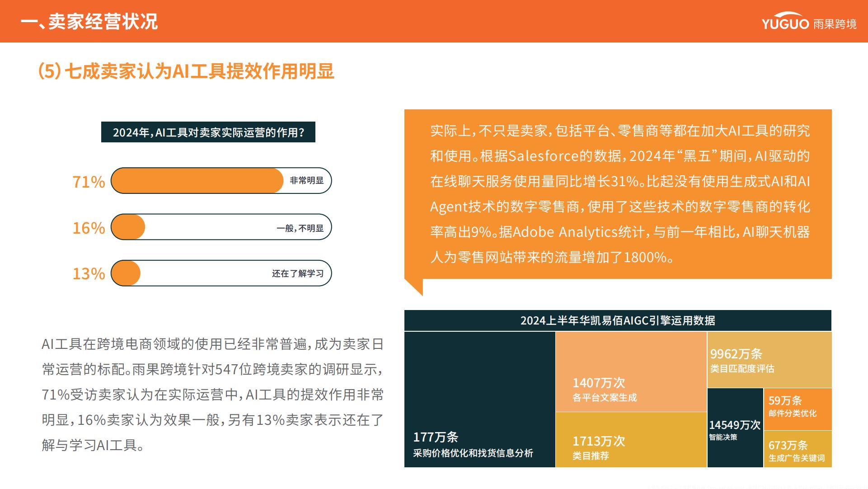The width and height of the screenshot is (868, 489).
Task: Click the YUGUO 雨果跨境 logo
Action: tap(809, 22)
